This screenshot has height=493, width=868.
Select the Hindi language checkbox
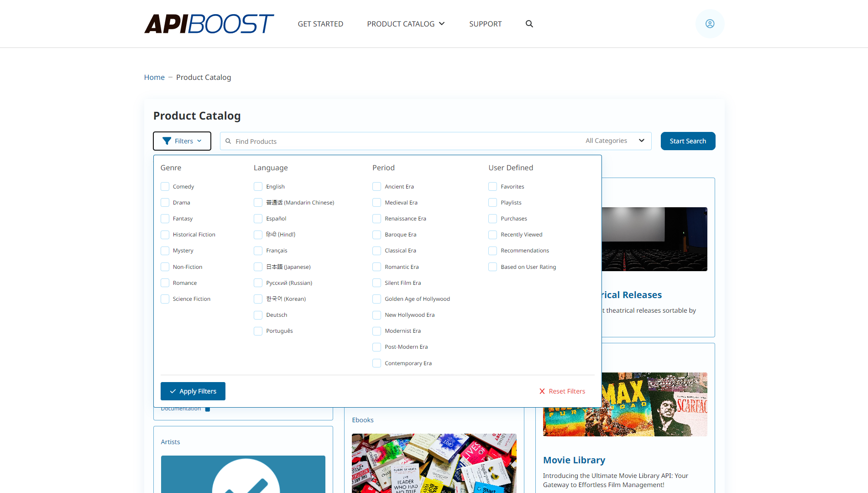pos(258,235)
